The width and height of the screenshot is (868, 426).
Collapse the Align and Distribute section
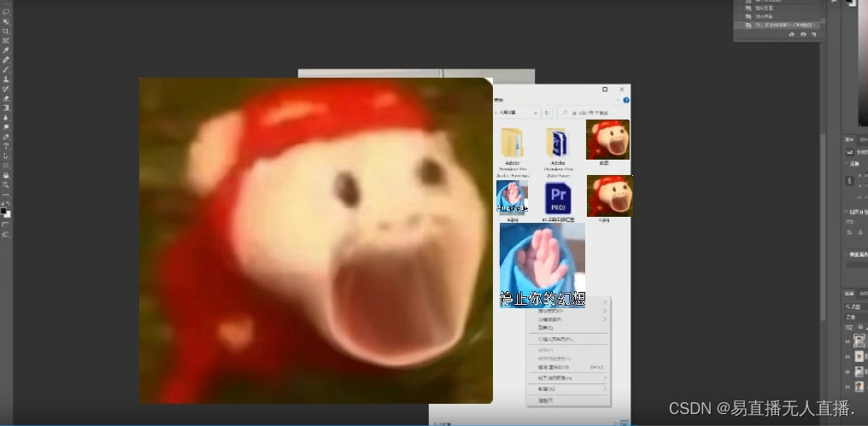(847, 212)
